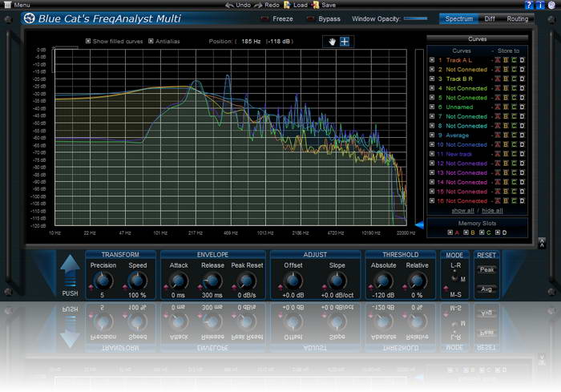Screen dimensions: 561x392
Task: Open the Routing tab
Action: pos(518,18)
